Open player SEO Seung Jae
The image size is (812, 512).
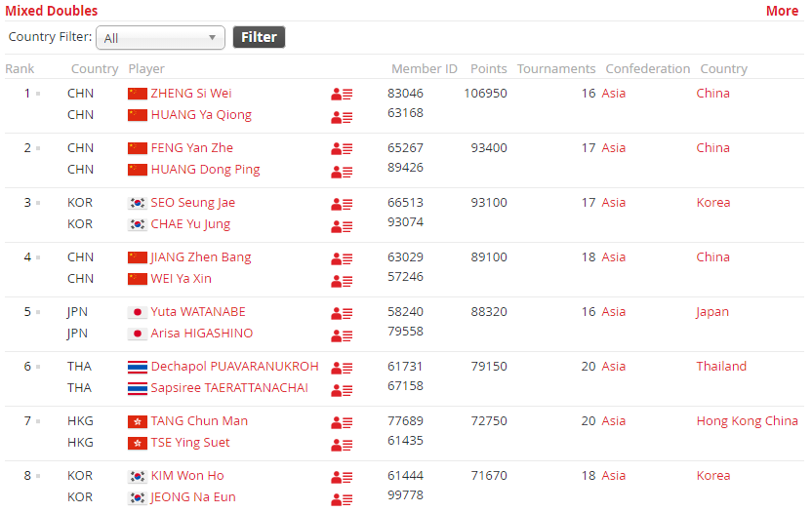pyautogui.click(x=192, y=203)
